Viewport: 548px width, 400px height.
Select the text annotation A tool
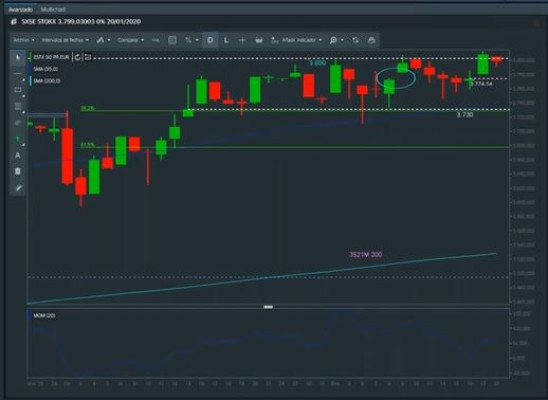[18, 155]
